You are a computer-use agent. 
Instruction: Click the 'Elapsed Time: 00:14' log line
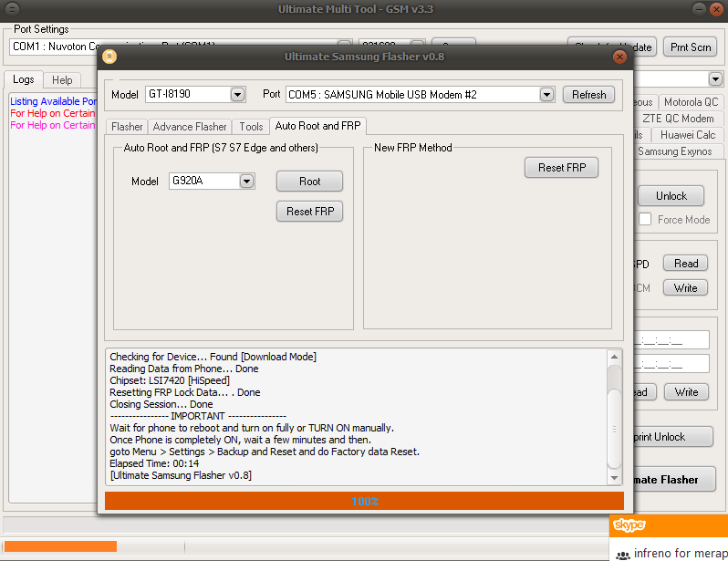(154, 463)
